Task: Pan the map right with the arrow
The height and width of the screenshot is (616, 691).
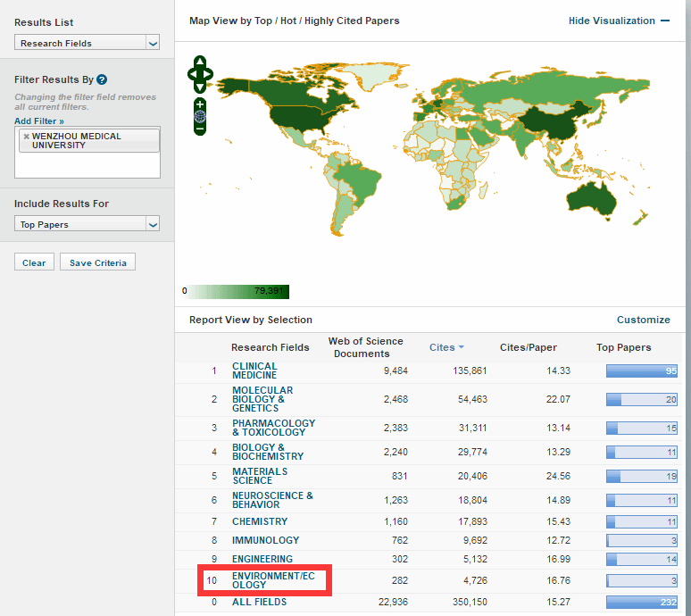Action: tap(209, 74)
